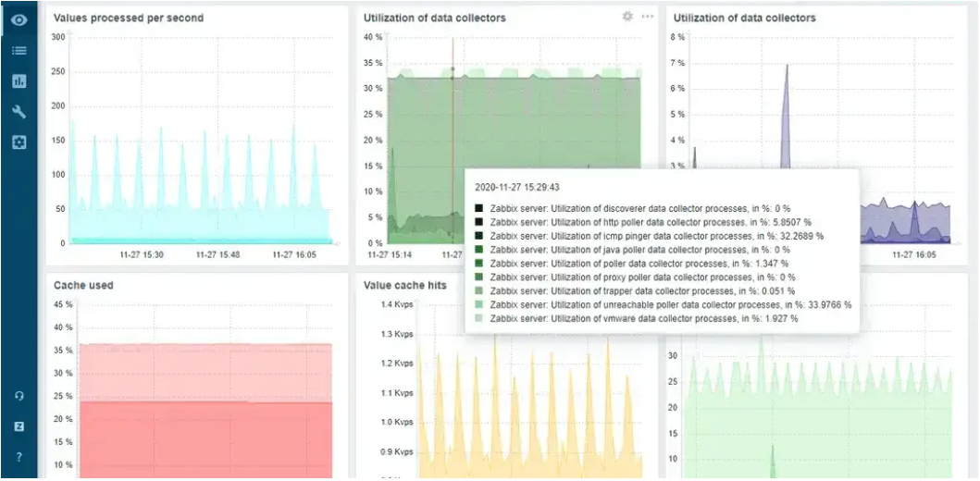
Task: Click the http poller color swatch in tooltip
Action: click(x=478, y=222)
